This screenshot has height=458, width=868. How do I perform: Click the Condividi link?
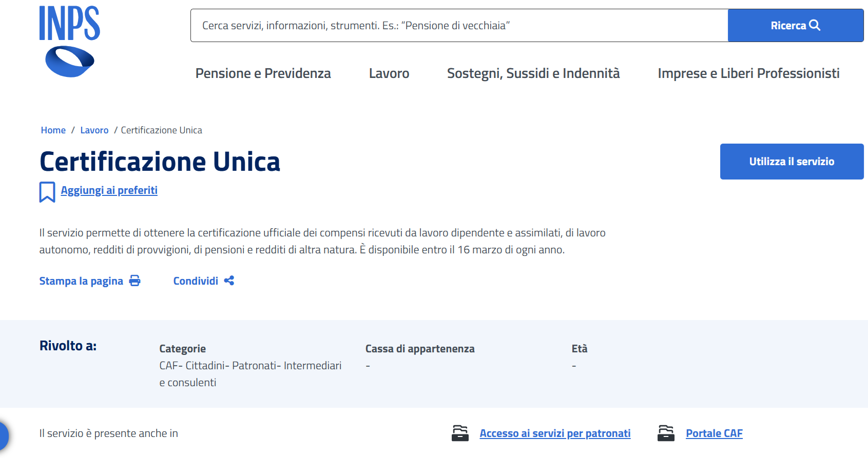(x=196, y=281)
